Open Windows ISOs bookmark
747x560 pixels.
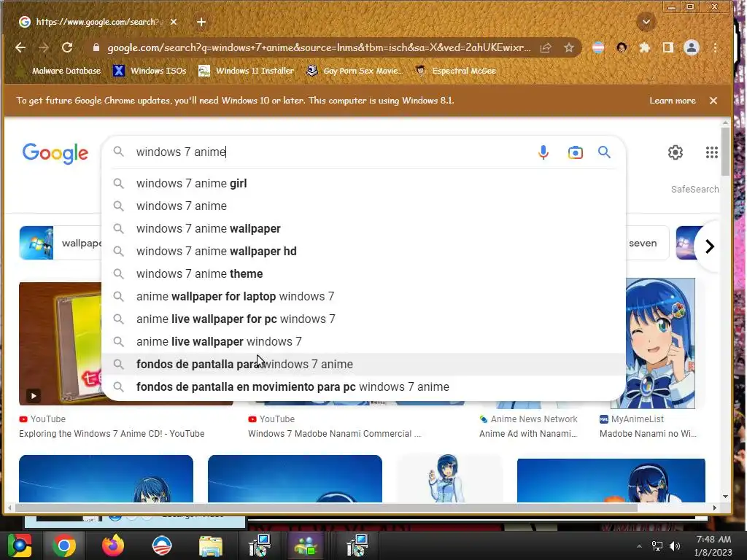pos(150,71)
